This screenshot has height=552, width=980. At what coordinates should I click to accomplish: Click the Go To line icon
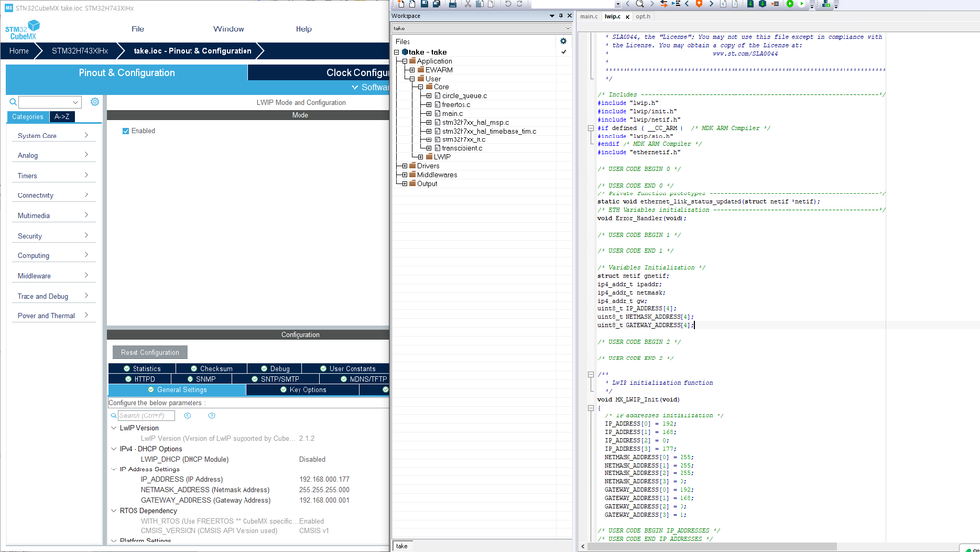[x=676, y=3]
